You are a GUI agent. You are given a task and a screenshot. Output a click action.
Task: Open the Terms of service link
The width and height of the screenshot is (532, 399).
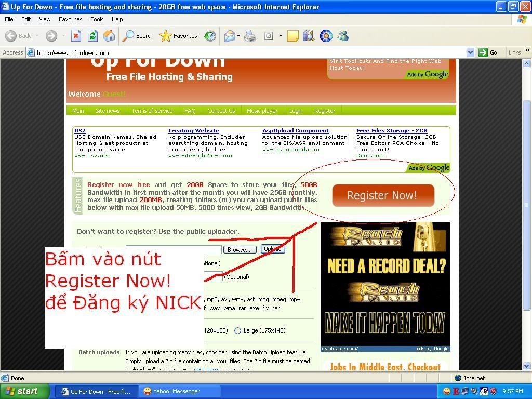tap(152, 111)
